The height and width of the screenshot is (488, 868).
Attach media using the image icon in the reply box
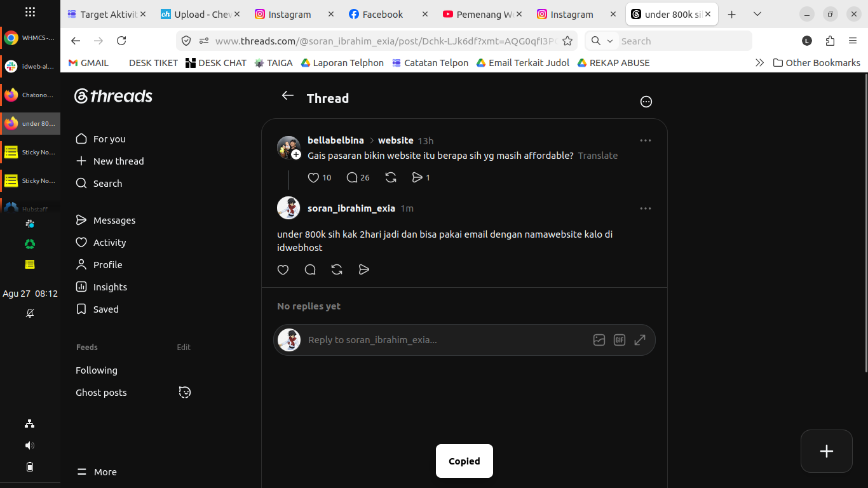(599, 340)
